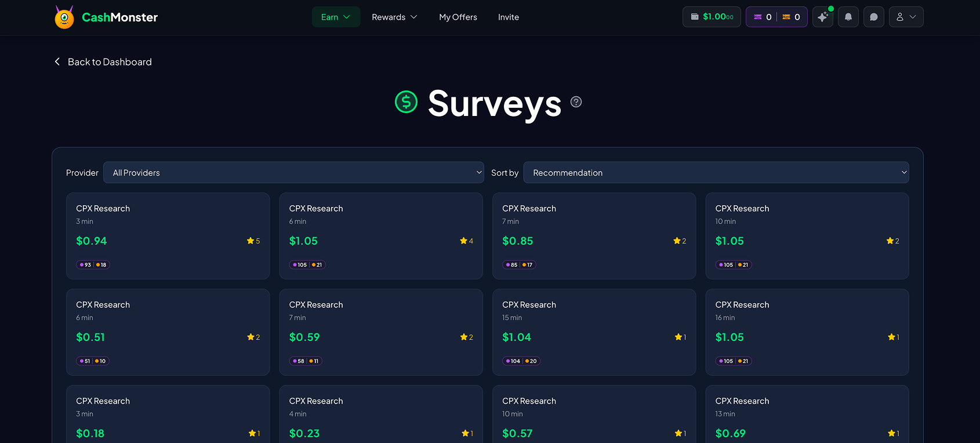Click the $0.23 survey price
Image resolution: width=980 pixels, height=443 pixels.
pos(304,433)
